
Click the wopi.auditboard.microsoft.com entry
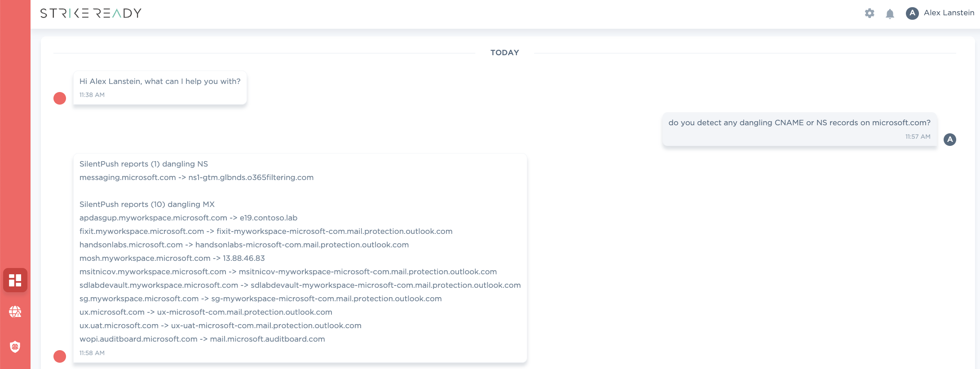pyautogui.click(x=202, y=339)
